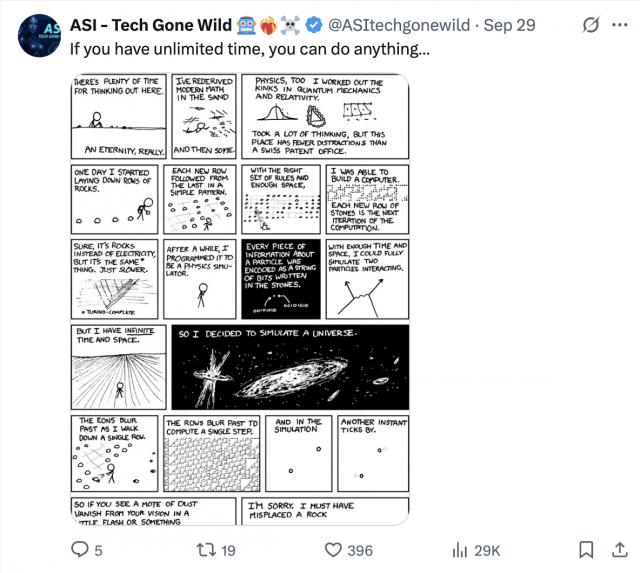Click the tweet text about unlimited time
The height and width of the screenshot is (573, 640).
(x=251, y=48)
